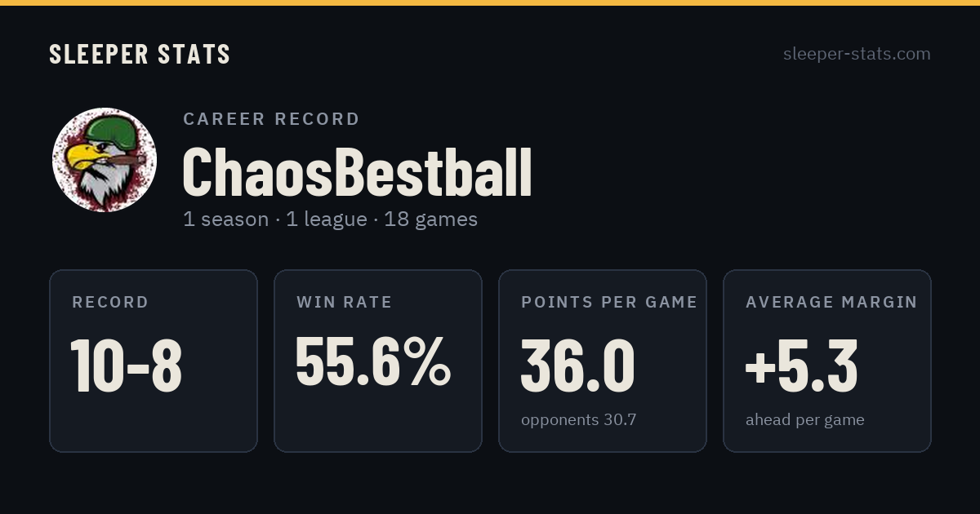
Task: Click the eagle avatar profile picture
Action: [x=105, y=160]
